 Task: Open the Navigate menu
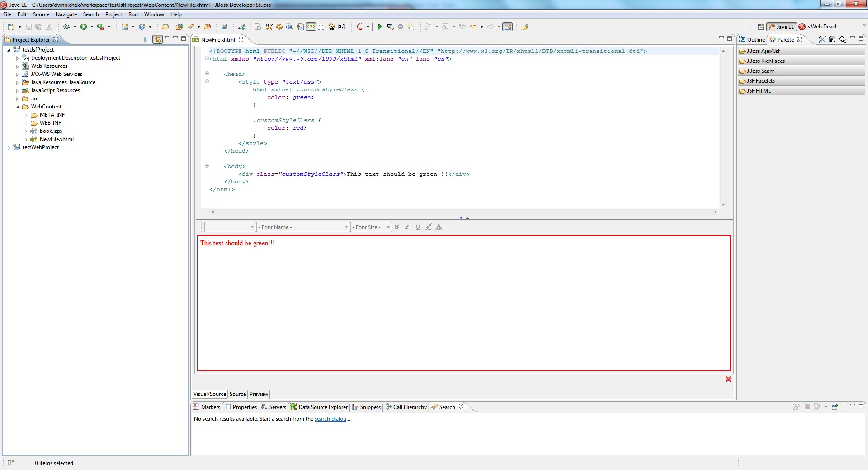(x=66, y=14)
